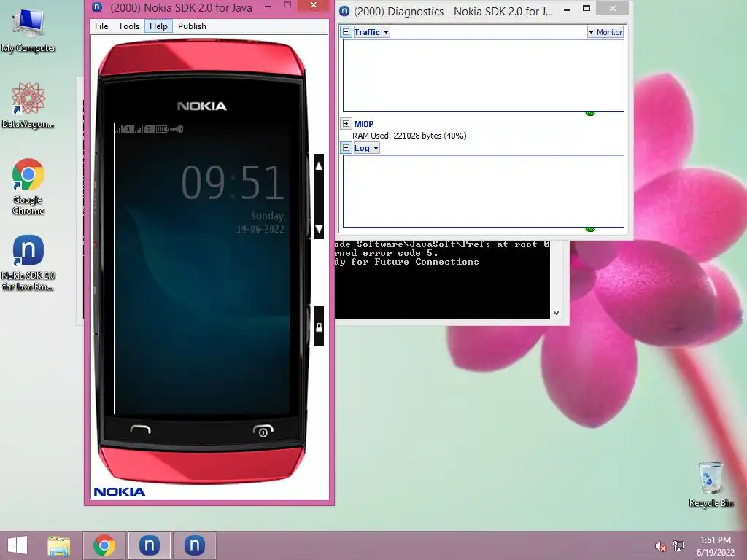Minimize the Nokia SDK emulator window
The height and width of the screenshot is (560, 747).
pyautogui.click(x=268, y=6)
